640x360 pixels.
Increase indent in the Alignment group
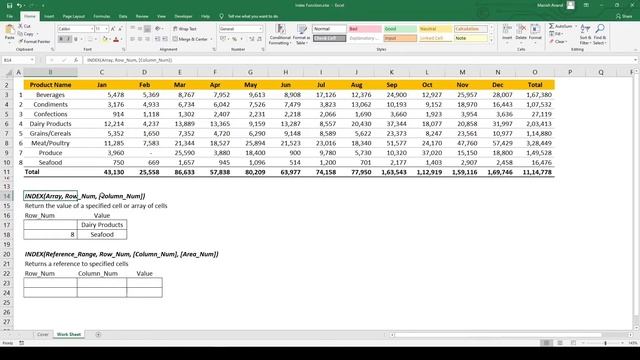[165, 39]
